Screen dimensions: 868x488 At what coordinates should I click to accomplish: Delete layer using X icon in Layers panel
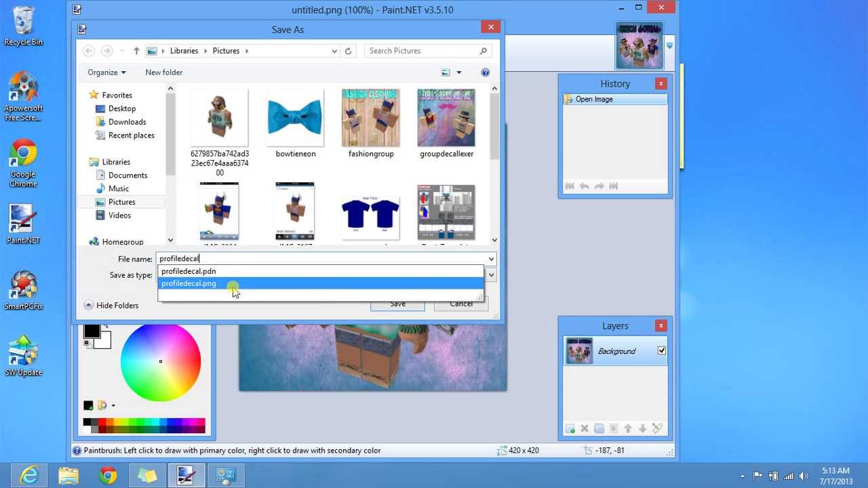(x=585, y=428)
